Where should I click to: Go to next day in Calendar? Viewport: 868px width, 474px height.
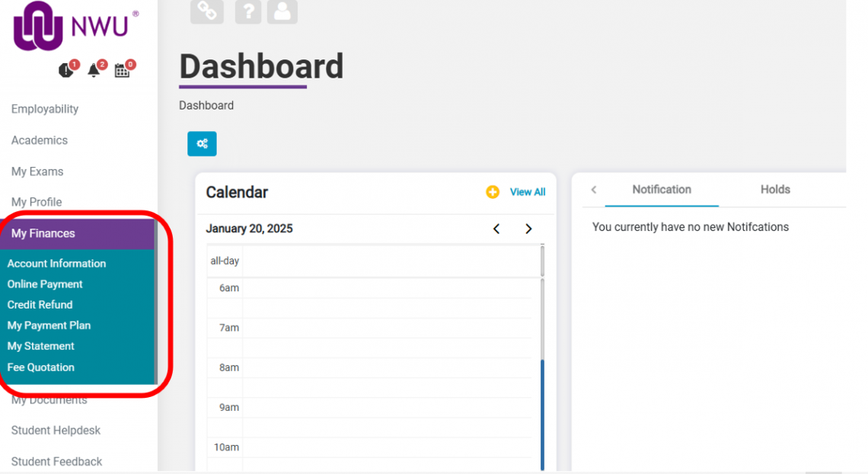tap(528, 229)
